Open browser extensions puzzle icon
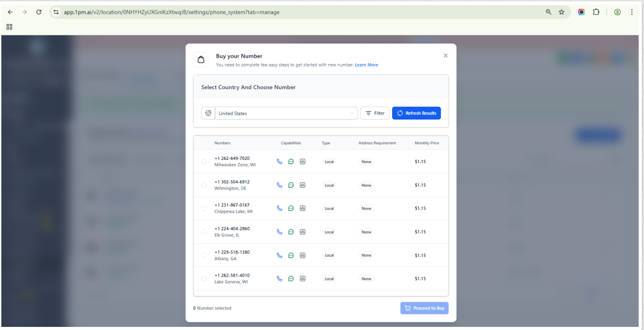This screenshot has width=644, height=330. pyautogui.click(x=596, y=12)
